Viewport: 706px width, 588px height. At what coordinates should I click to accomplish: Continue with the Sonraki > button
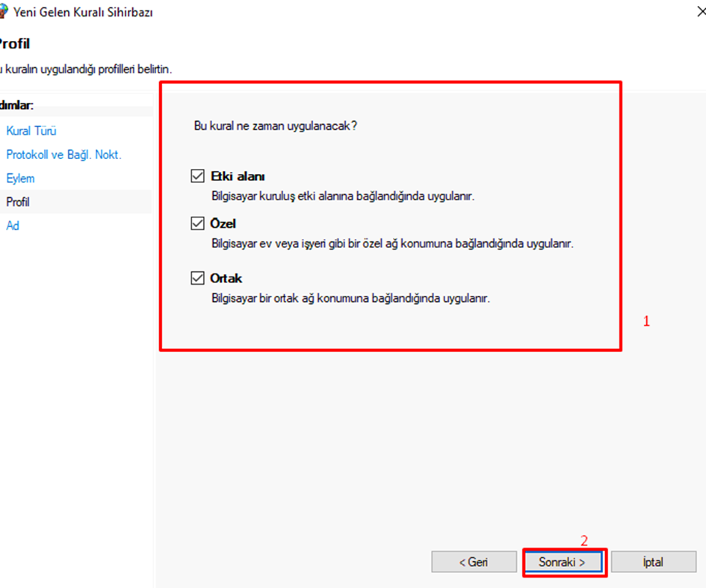(x=563, y=562)
